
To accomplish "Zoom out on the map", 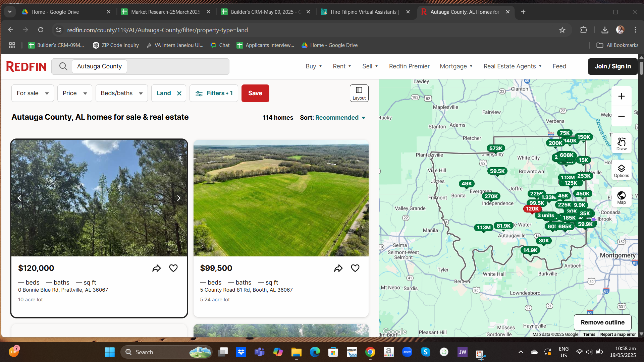I will (621, 116).
